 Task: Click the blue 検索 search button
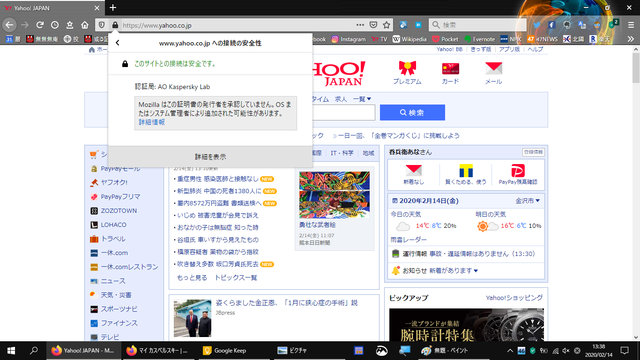click(x=412, y=112)
